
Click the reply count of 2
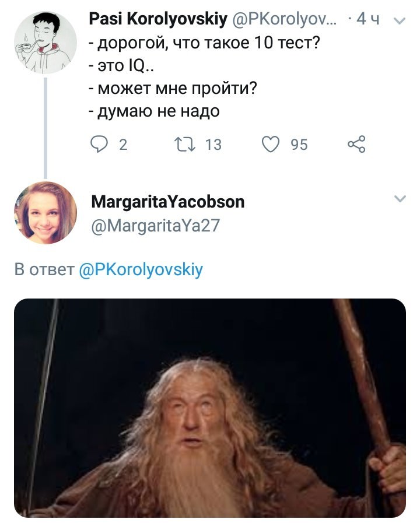click(123, 145)
